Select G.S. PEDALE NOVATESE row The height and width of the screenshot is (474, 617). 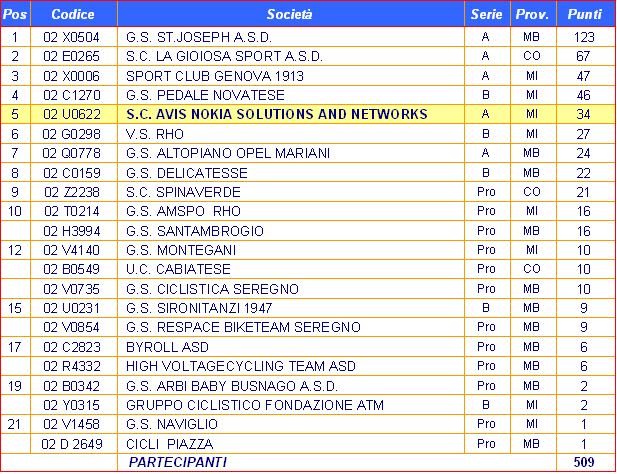click(x=308, y=95)
